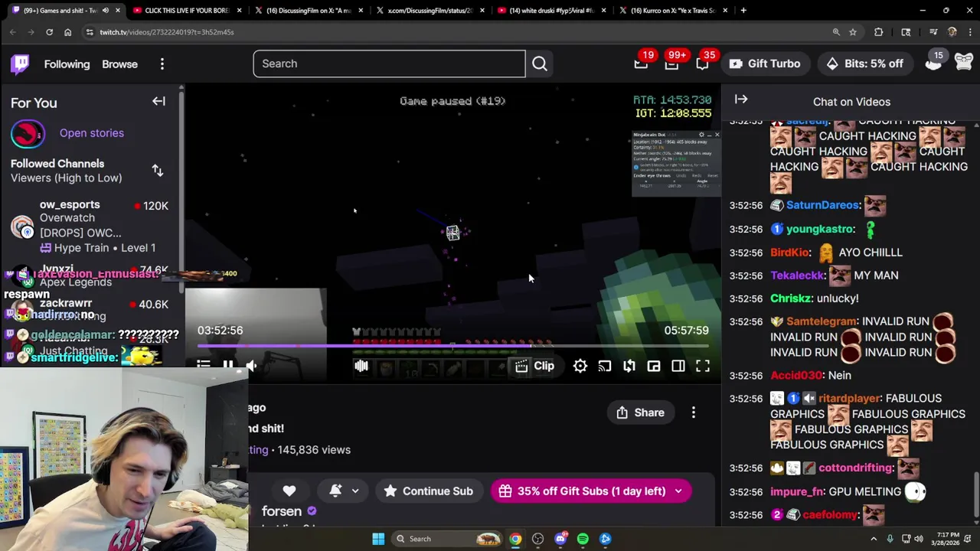This screenshot has height=551, width=980.
Task: Open browser zoom magnifier icon
Action: (x=836, y=32)
